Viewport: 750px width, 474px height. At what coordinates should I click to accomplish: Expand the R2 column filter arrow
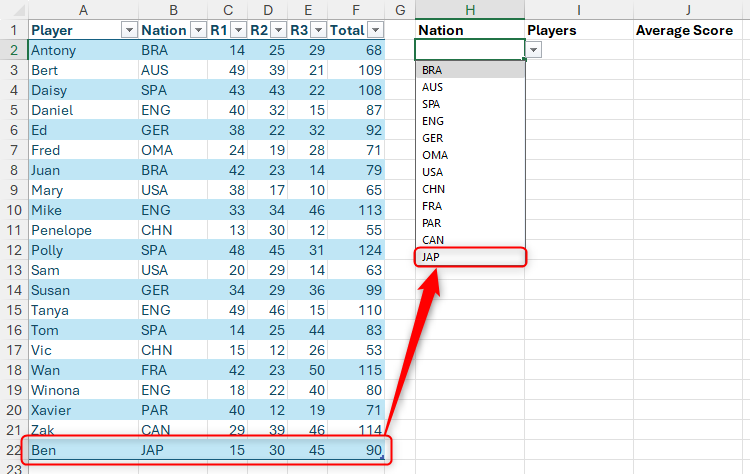(278, 30)
